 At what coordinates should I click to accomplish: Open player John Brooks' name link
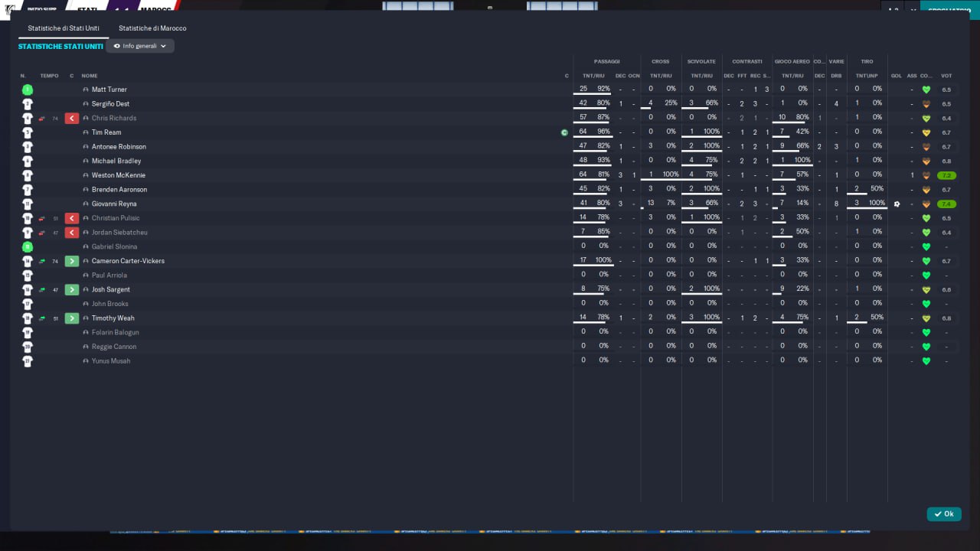(110, 304)
